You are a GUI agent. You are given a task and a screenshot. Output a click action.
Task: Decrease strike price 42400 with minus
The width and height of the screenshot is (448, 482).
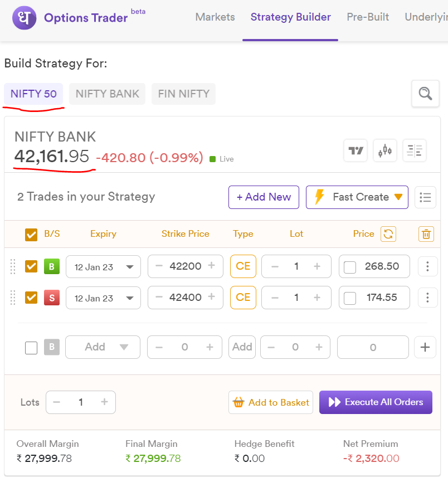click(x=159, y=297)
